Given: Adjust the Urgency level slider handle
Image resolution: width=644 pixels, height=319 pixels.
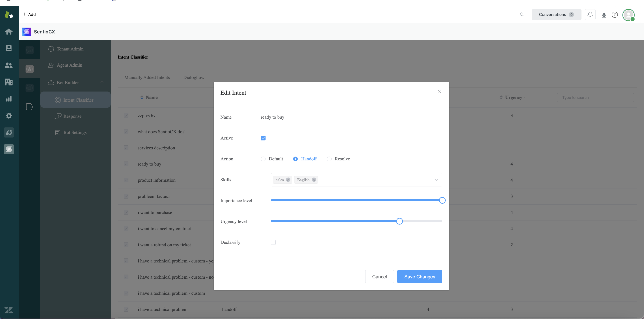Looking at the screenshot, I should coord(399,221).
